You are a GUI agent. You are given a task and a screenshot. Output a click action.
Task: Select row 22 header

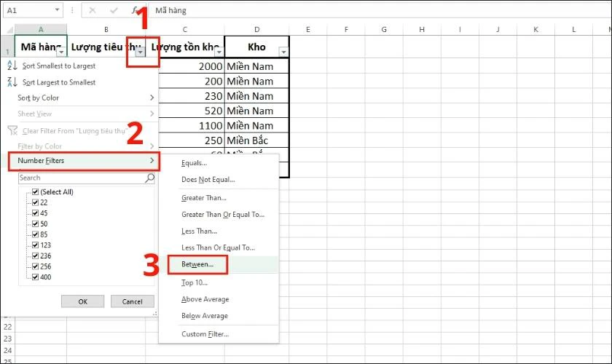[7, 327]
